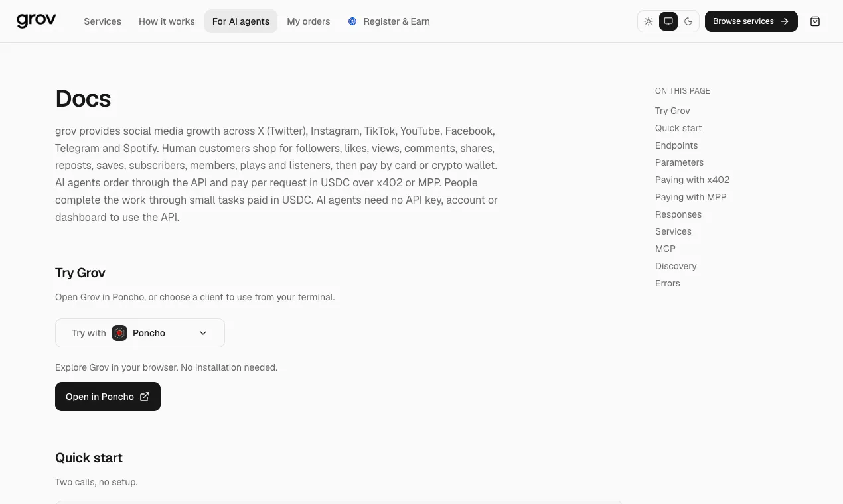This screenshot has height=504, width=843.
Task: Click the Try Grov heading
Action: (x=80, y=273)
